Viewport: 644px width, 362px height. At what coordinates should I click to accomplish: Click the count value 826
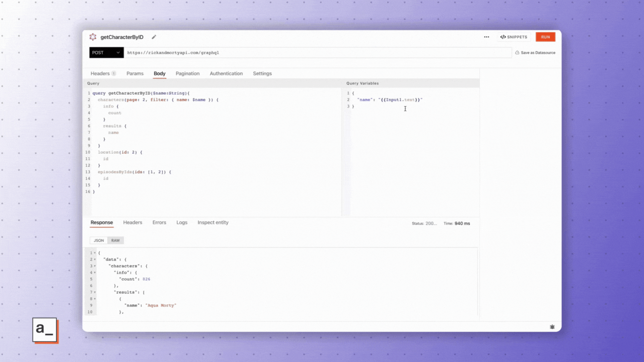(x=146, y=279)
